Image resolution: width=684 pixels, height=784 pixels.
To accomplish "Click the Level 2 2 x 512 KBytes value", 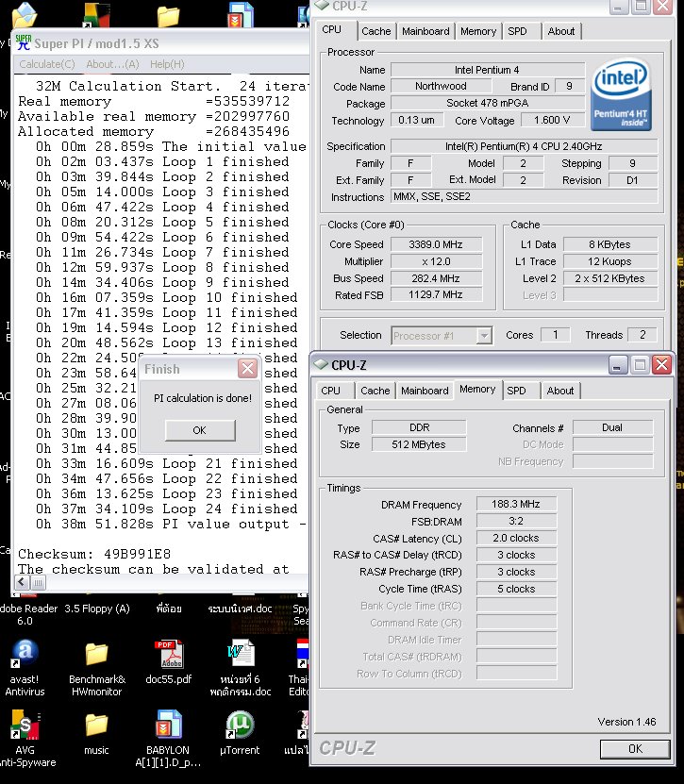I will click(x=609, y=278).
